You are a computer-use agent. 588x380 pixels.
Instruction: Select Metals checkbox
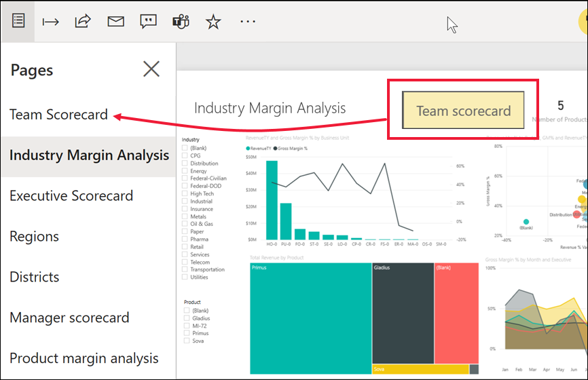click(x=185, y=216)
